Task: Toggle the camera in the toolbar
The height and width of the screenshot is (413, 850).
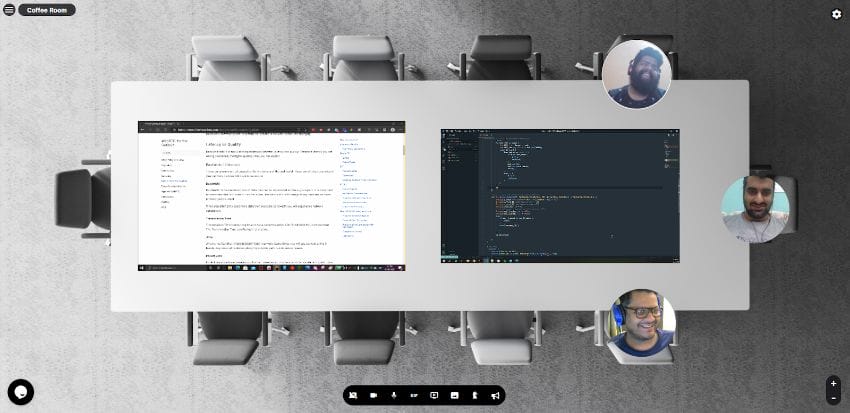Action: tap(373, 396)
